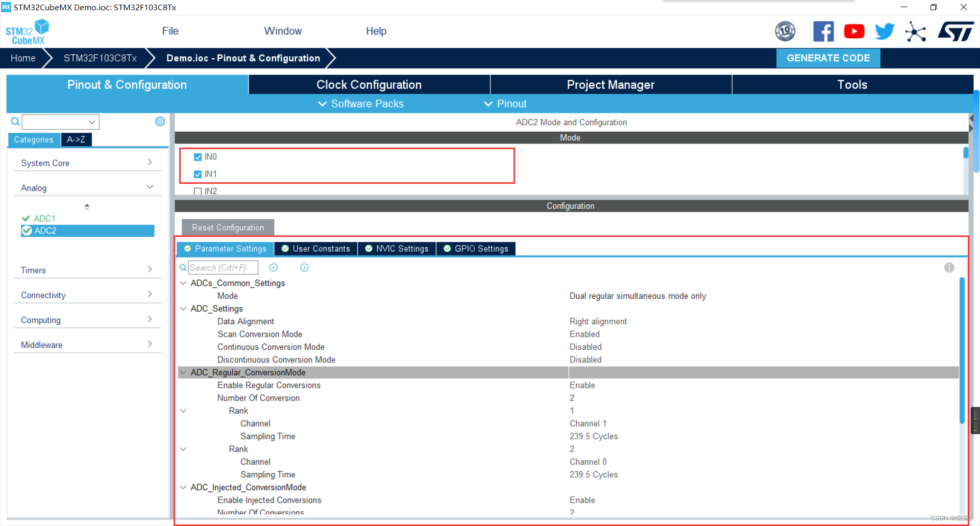Click the Channel 0 value
The image size is (980, 526).
pos(588,462)
